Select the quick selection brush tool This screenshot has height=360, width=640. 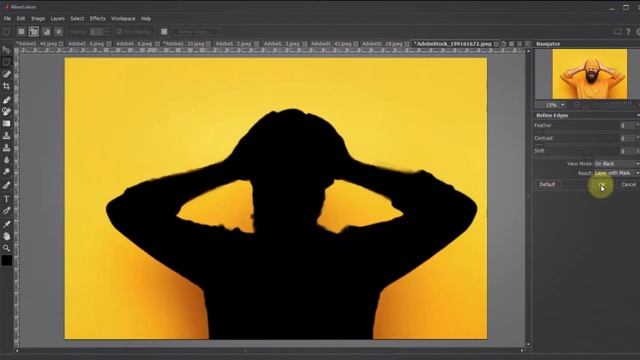pos(6,74)
